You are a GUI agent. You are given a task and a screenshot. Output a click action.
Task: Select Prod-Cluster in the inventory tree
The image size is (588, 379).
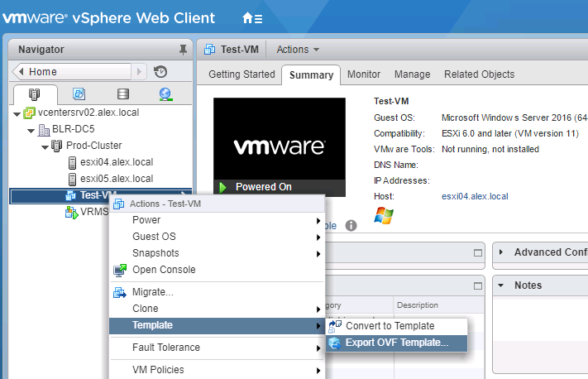[x=93, y=146]
